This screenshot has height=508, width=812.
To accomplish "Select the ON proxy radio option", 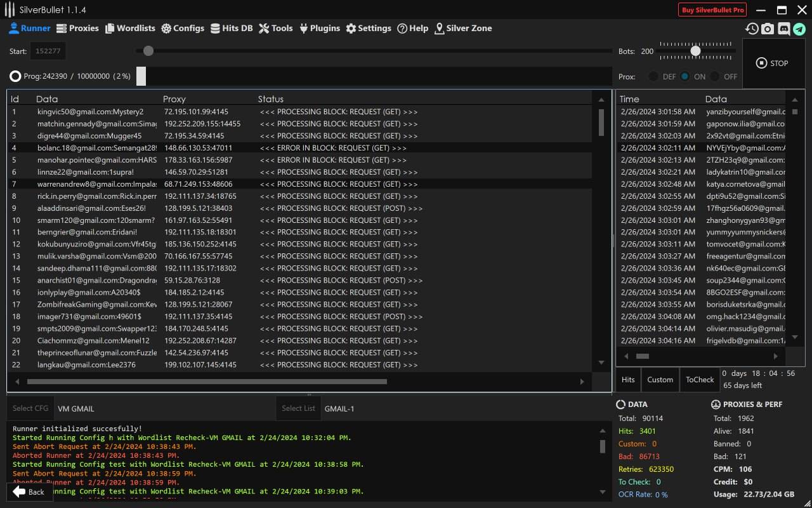I will pyautogui.click(x=685, y=76).
